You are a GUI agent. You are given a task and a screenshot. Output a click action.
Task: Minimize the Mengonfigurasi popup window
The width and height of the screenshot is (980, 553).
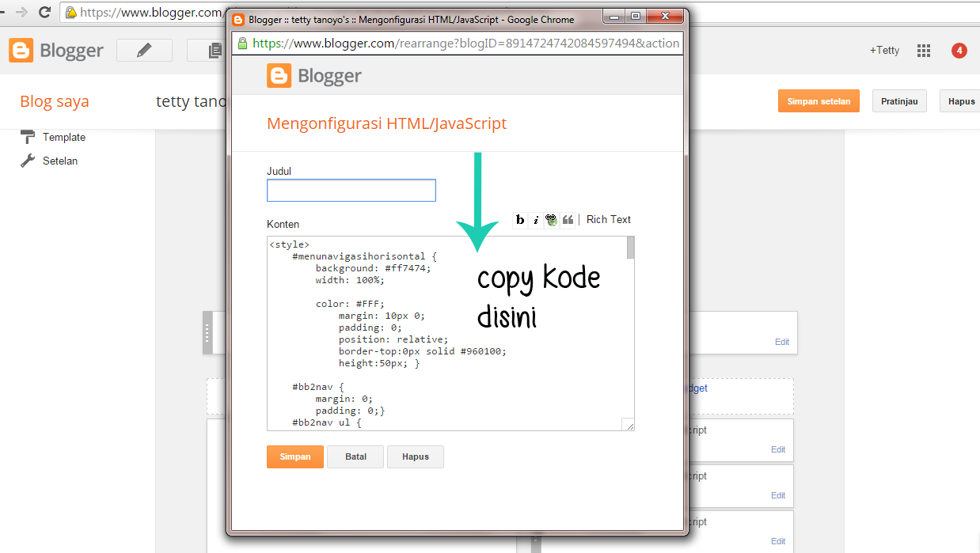pos(614,16)
